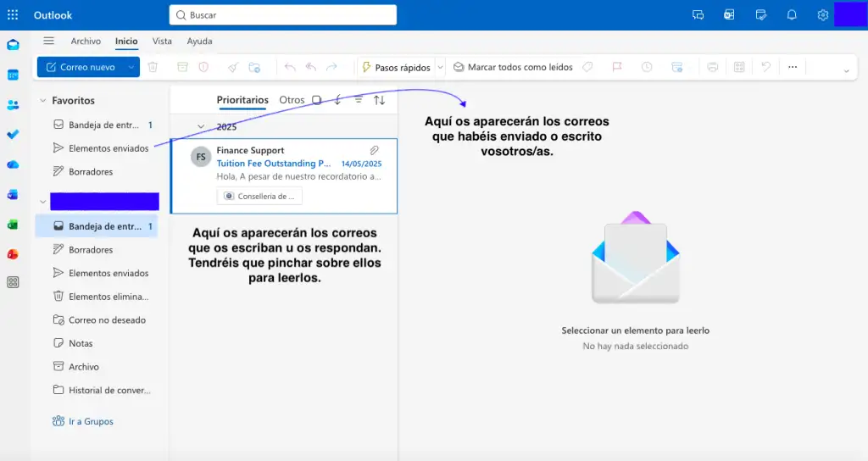Screen dimensions: 868x461
Task: Open the Correo nuevo dropdown arrow
Action: tap(131, 67)
